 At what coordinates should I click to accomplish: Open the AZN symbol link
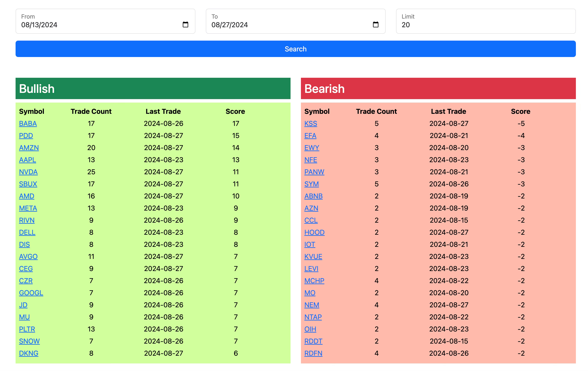pyautogui.click(x=311, y=208)
